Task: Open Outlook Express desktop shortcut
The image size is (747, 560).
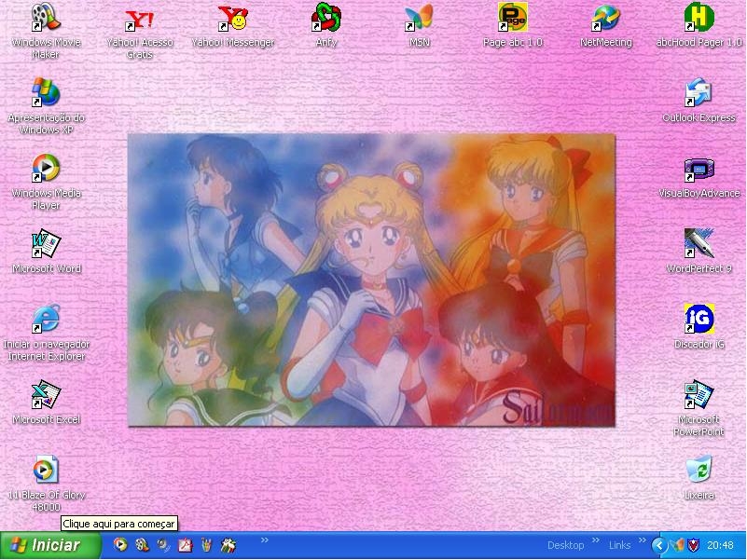Action: [699, 92]
